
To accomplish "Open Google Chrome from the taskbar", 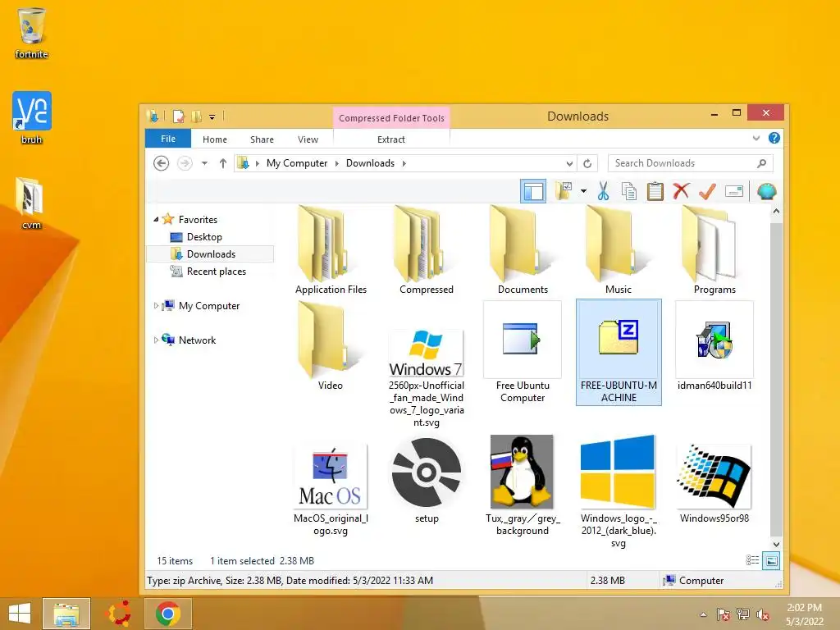I will click(167, 614).
